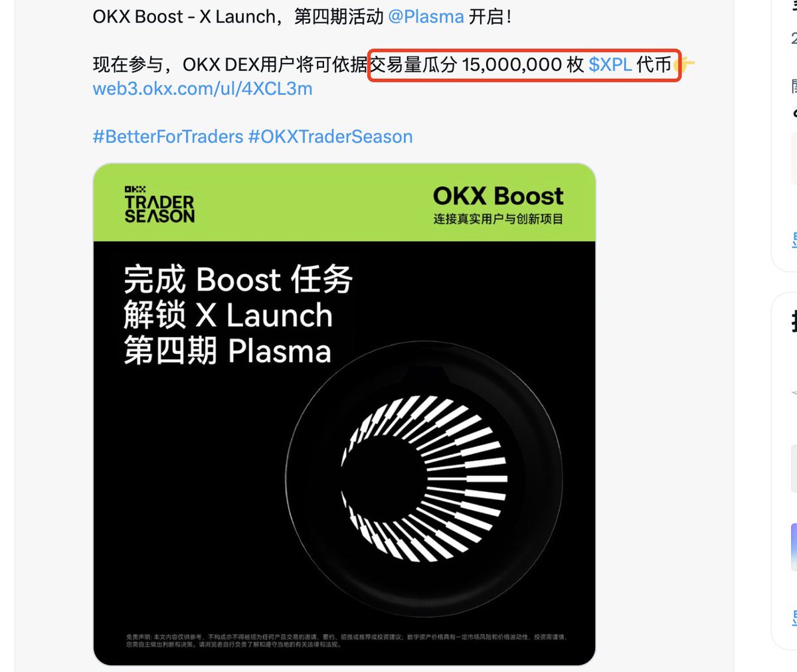797x672 pixels.
Task: Open the blue link in the lower sidebar card
Action: 794,618
